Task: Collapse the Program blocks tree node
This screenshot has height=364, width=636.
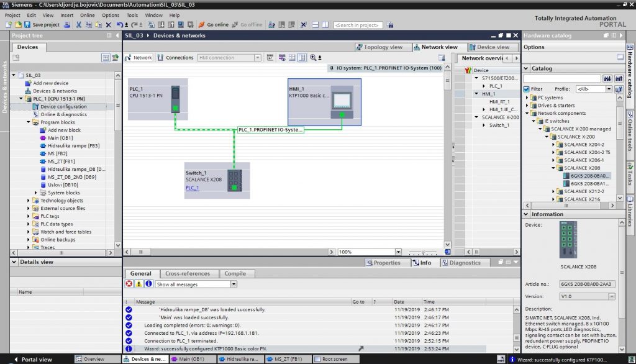Action: (29, 122)
